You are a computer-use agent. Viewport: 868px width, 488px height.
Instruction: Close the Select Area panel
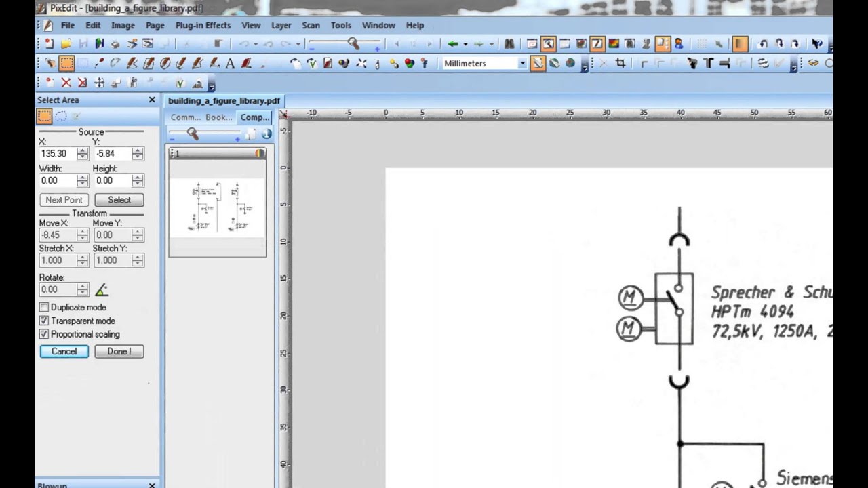click(x=152, y=100)
